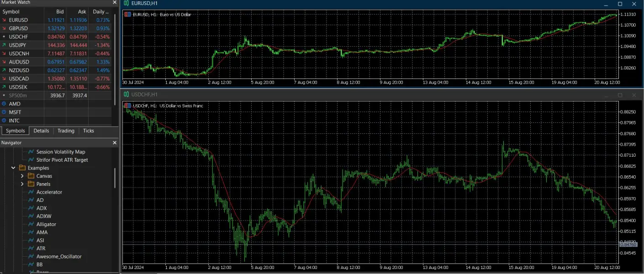The image size is (644, 274).
Task: Switch to the Details tab
Action: pyautogui.click(x=41, y=131)
